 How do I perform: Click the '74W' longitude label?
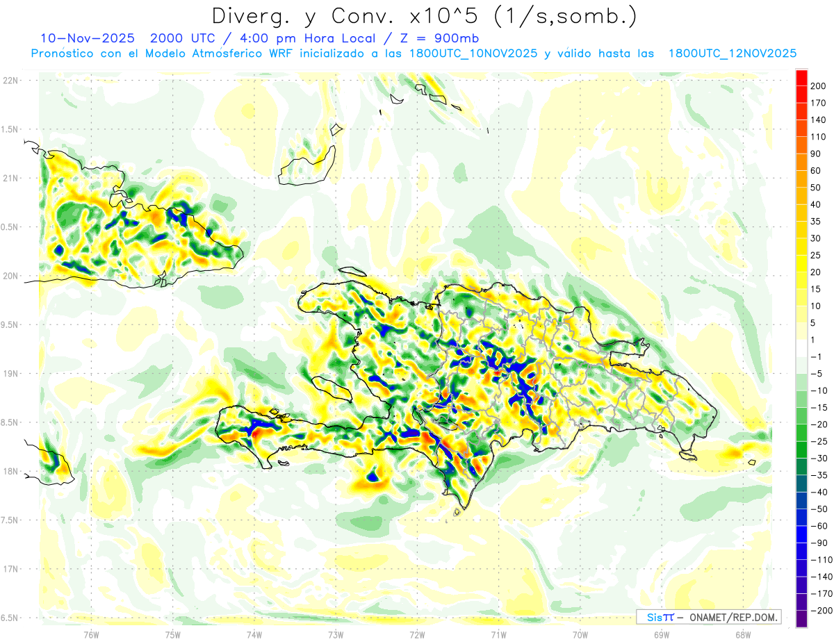click(254, 634)
